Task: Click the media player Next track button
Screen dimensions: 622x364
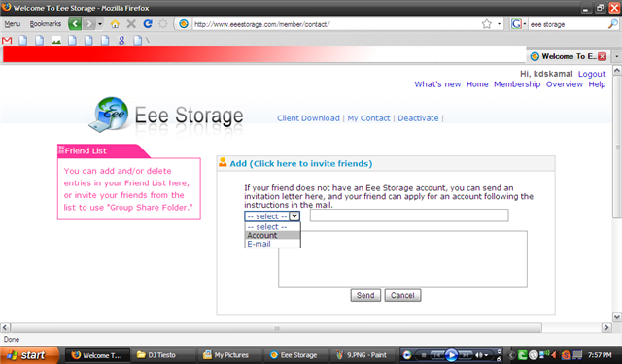Action: tap(466, 355)
